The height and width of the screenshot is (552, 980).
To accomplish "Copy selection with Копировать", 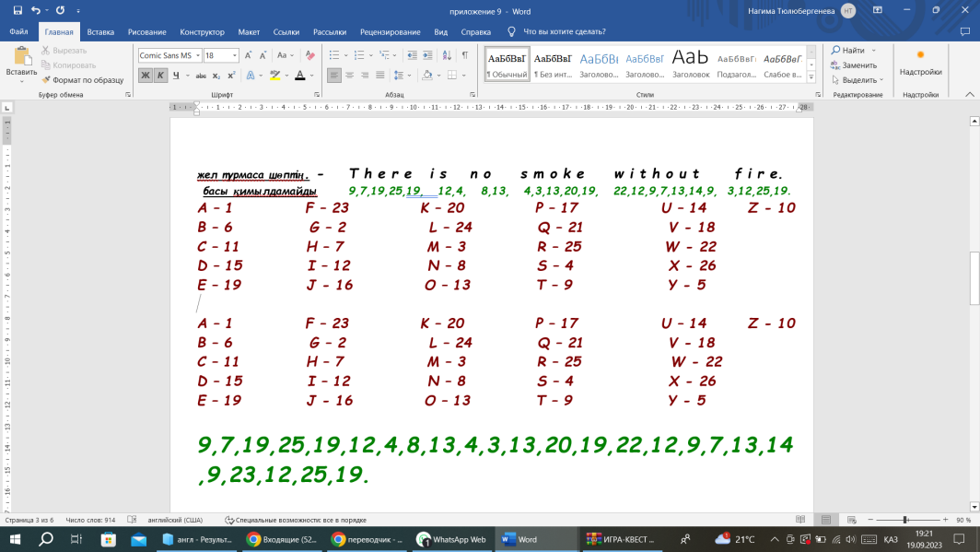I will tap(68, 65).
